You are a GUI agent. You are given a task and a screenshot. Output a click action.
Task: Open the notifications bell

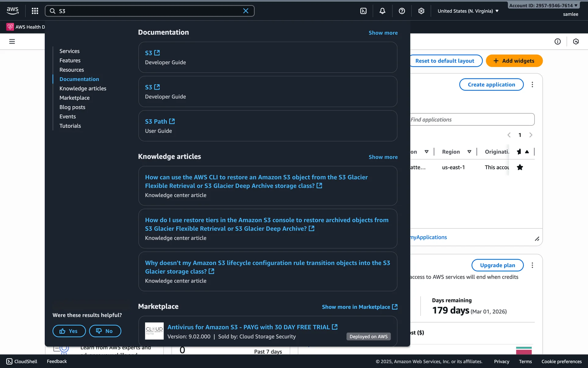[383, 11]
